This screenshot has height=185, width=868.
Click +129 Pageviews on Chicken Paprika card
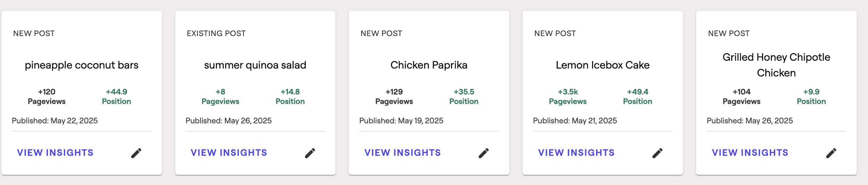(394, 96)
